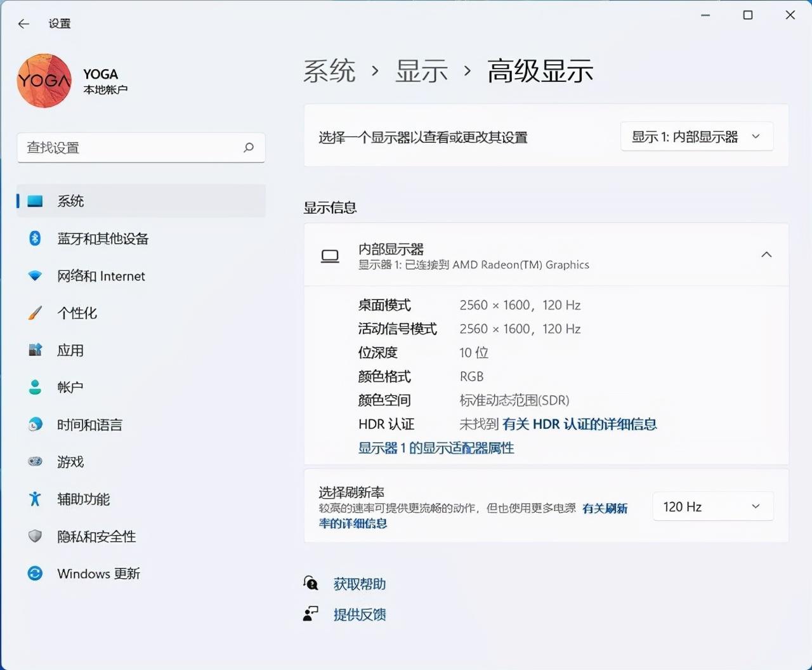This screenshot has width=812, height=670.
Task: Click the 查找设置 search field
Action: (x=141, y=147)
